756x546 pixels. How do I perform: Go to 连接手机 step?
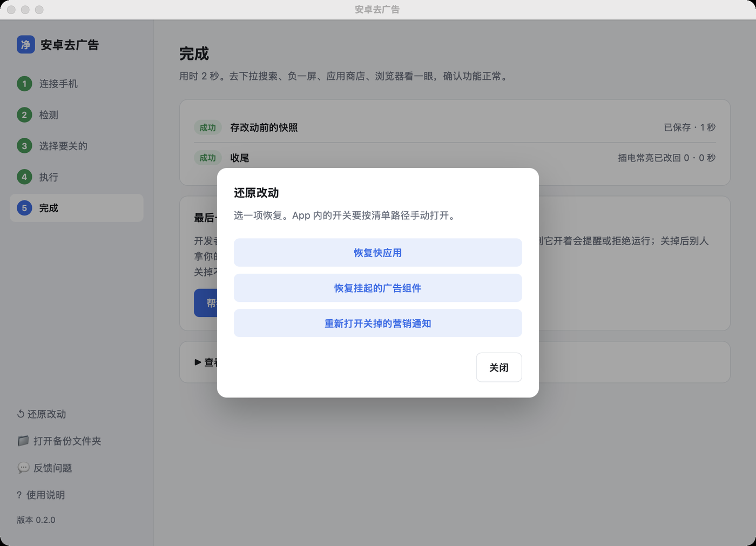77,84
